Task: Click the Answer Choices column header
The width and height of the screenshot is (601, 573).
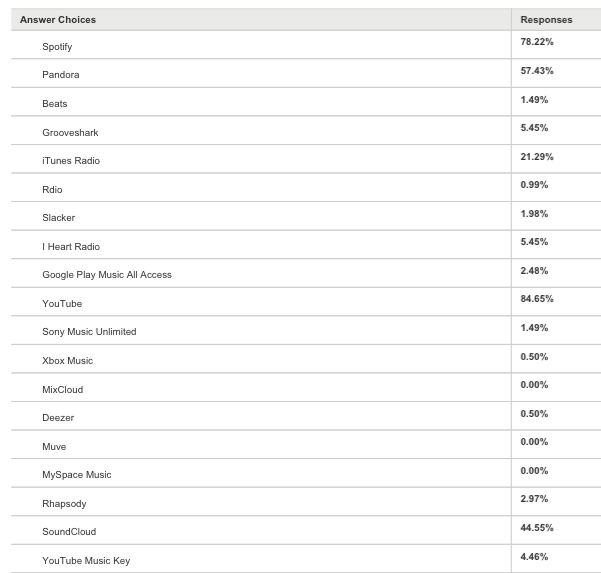Action: tap(58, 19)
